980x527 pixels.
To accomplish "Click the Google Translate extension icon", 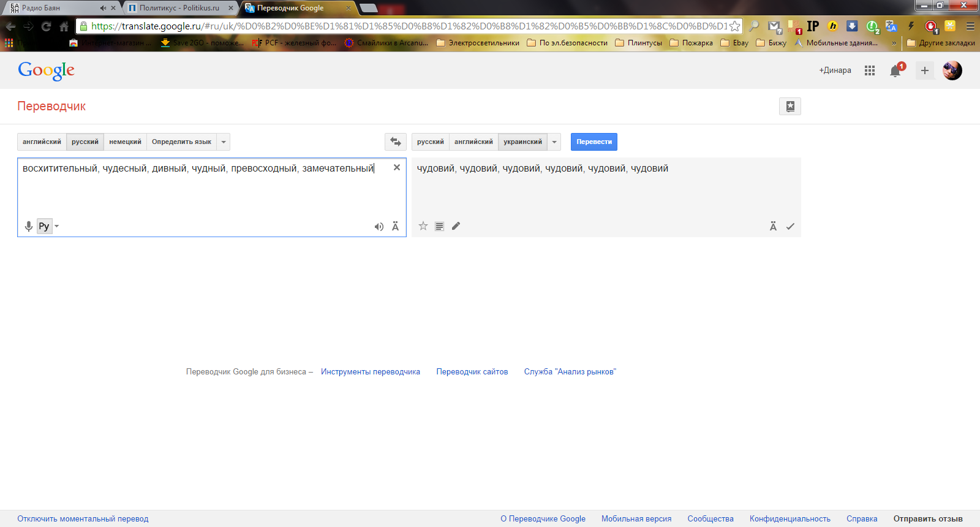I will [891, 26].
